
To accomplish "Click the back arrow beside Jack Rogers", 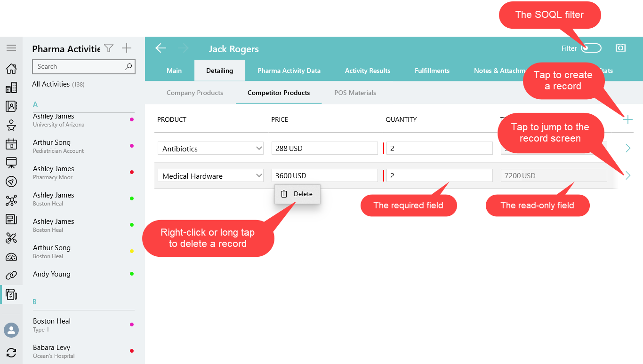I will (161, 48).
